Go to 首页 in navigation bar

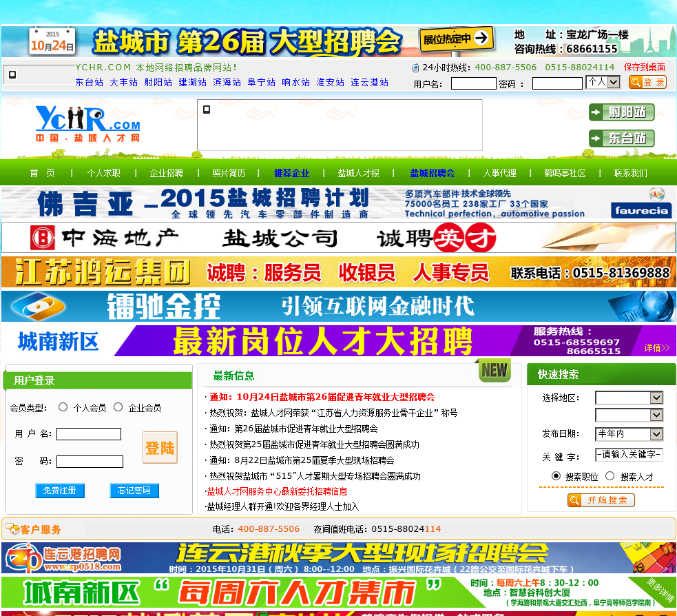click(x=42, y=173)
